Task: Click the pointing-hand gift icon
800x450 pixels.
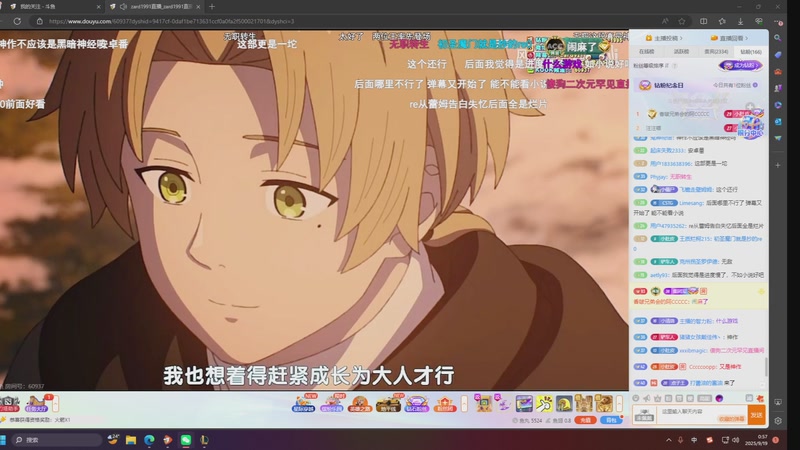Action: pos(544,404)
